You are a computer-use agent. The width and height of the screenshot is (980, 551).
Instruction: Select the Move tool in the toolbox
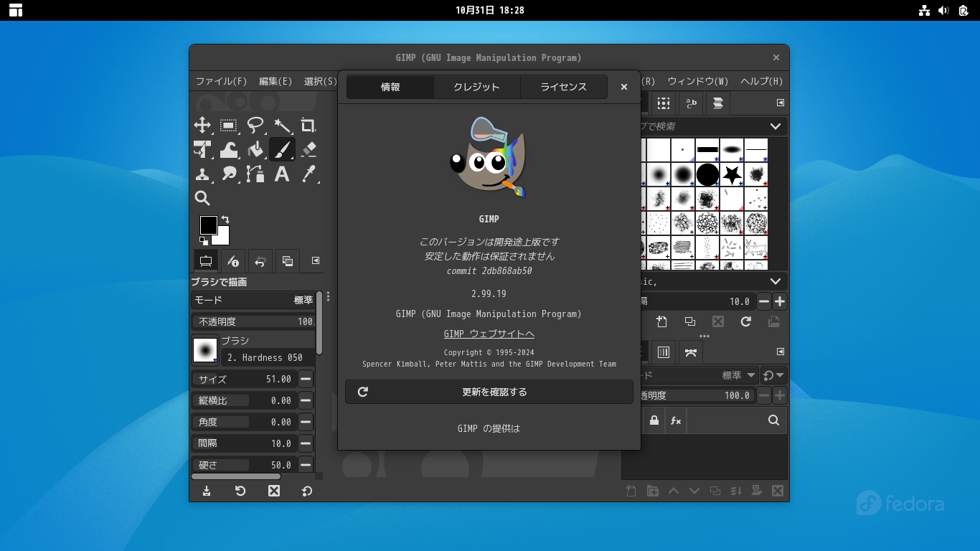(x=202, y=126)
